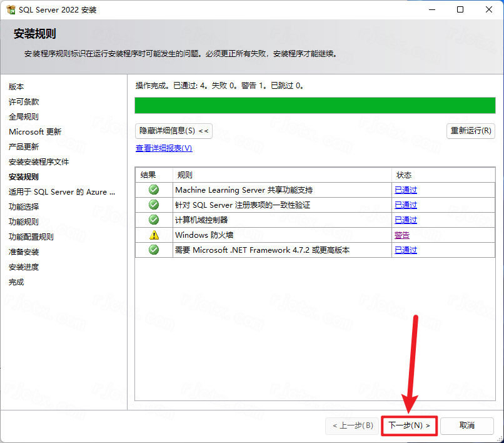
Task: Click the SQL Server setup title bar icon
Action: 11,9
